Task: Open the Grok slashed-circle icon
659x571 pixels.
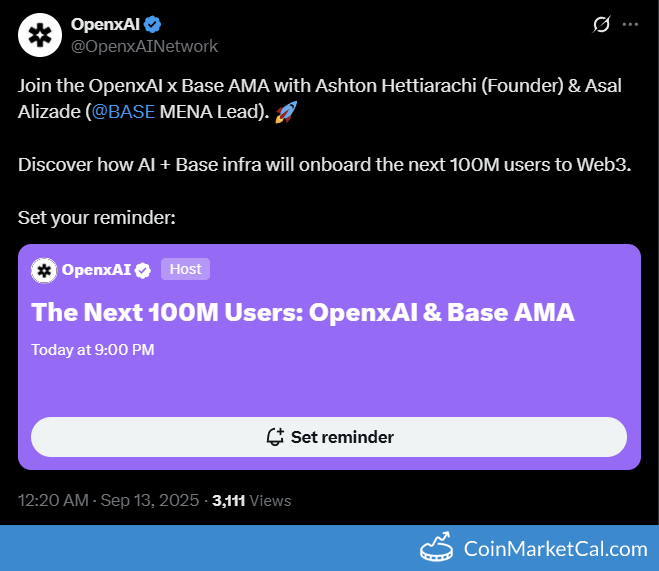Action: [x=601, y=24]
